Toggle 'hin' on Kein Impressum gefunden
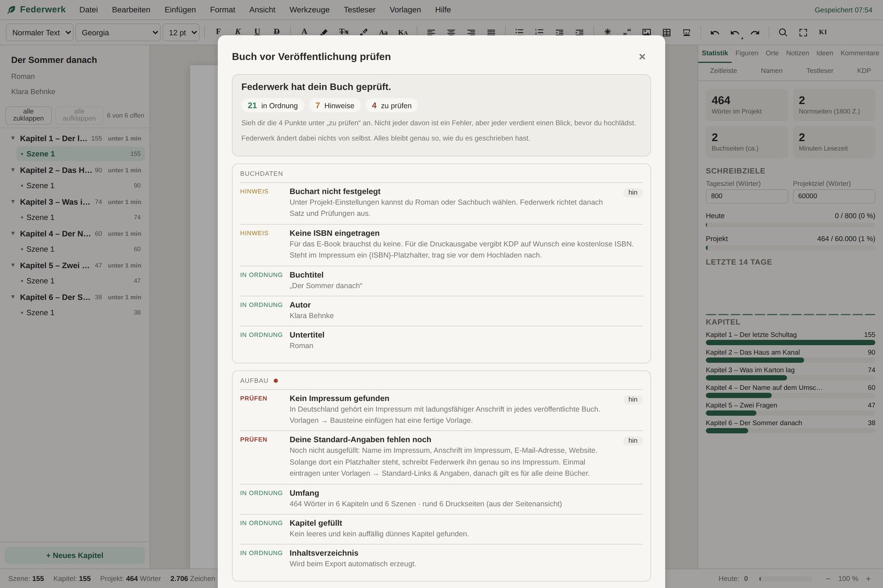Image resolution: width=883 pixels, height=588 pixels. coord(633,400)
